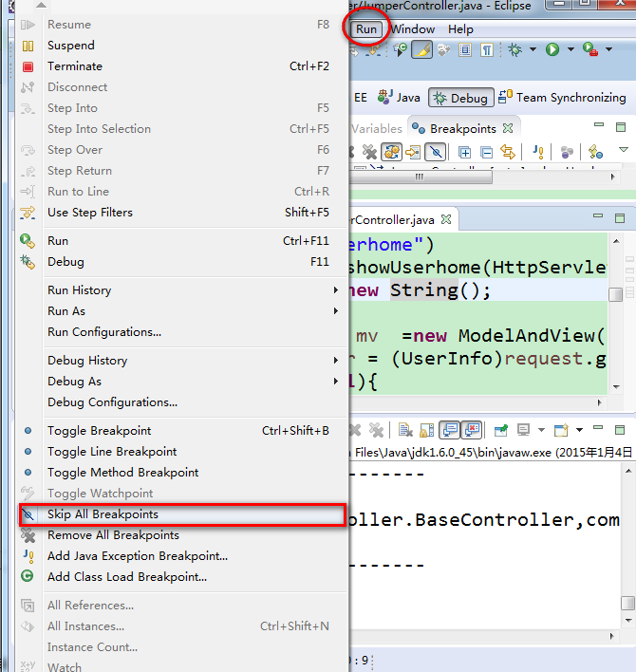Image resolution: width=636 pixels, height=672 pixels.
Task: Toggle show console when standard output changes
Action: point(450,431)
